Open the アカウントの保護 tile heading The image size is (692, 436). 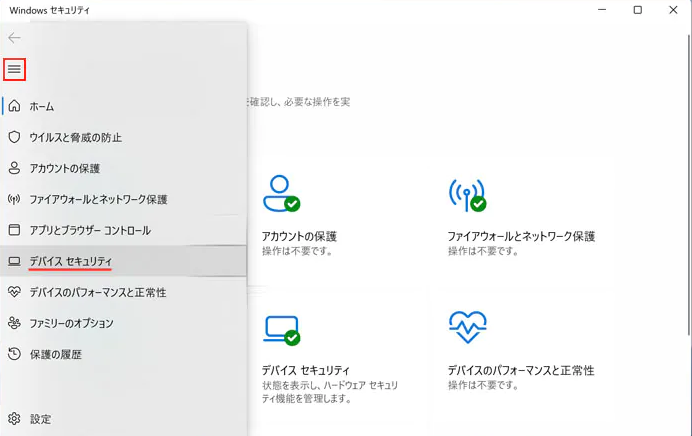pyautogui.click(x=299, y=237)
